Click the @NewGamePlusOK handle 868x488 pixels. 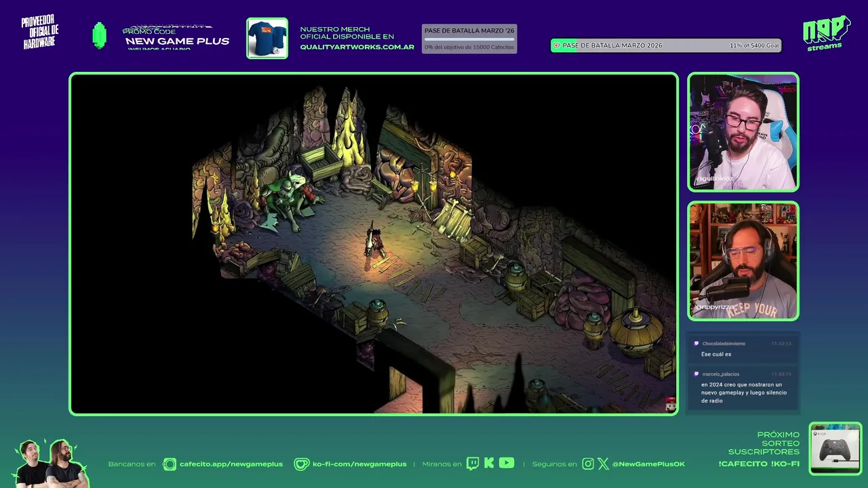(x=648, y=464)
